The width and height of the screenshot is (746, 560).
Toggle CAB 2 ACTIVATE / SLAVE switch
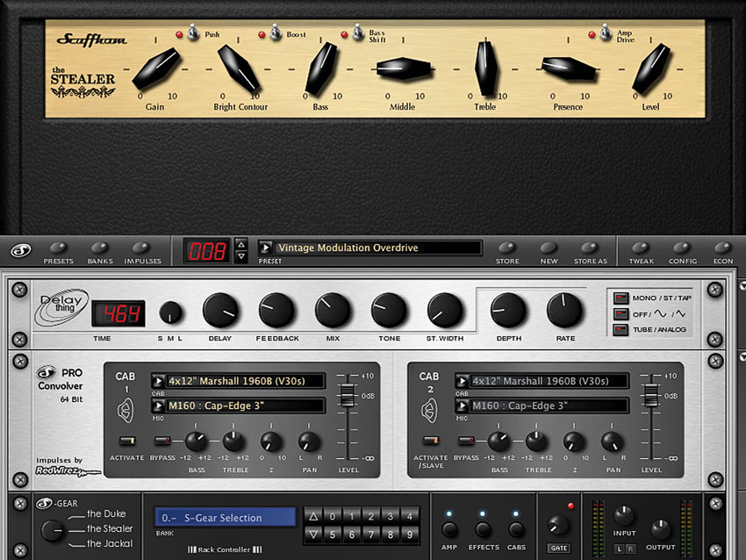(x=431, y=441)
